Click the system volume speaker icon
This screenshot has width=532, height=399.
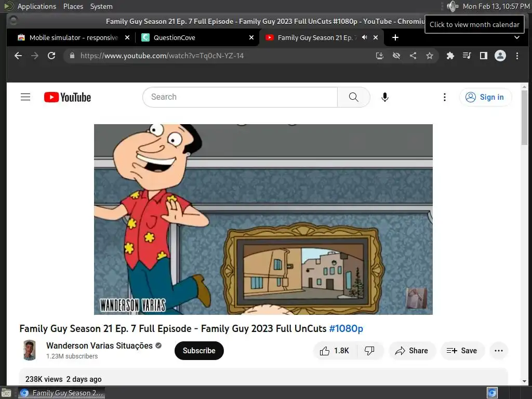pos(453,6)
